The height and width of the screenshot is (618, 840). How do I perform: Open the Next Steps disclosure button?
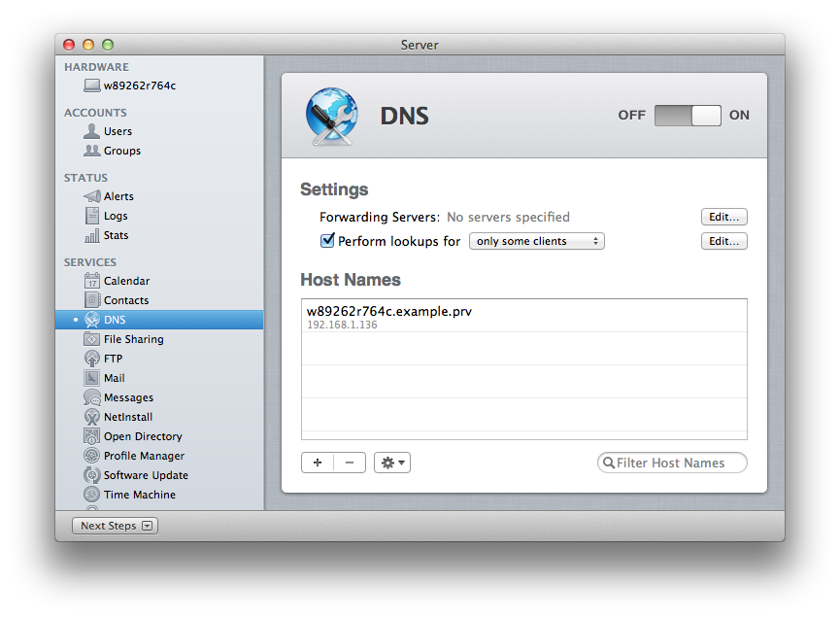click(115, 526)
